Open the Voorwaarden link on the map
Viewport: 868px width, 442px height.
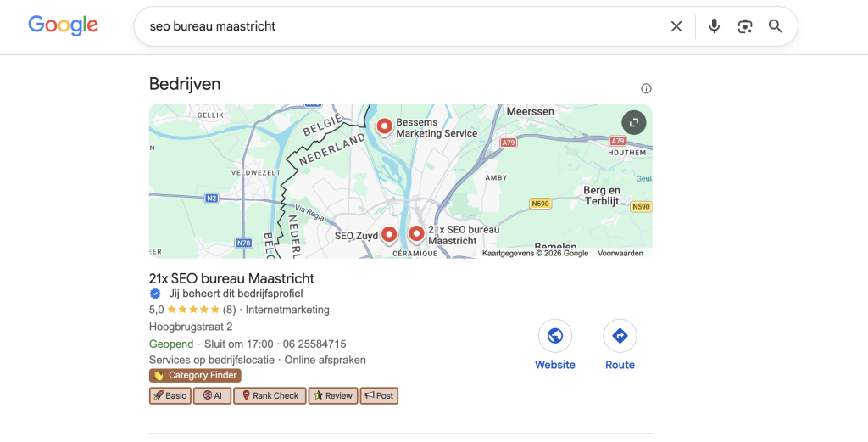pyautogui.click(x=620, y=253)
